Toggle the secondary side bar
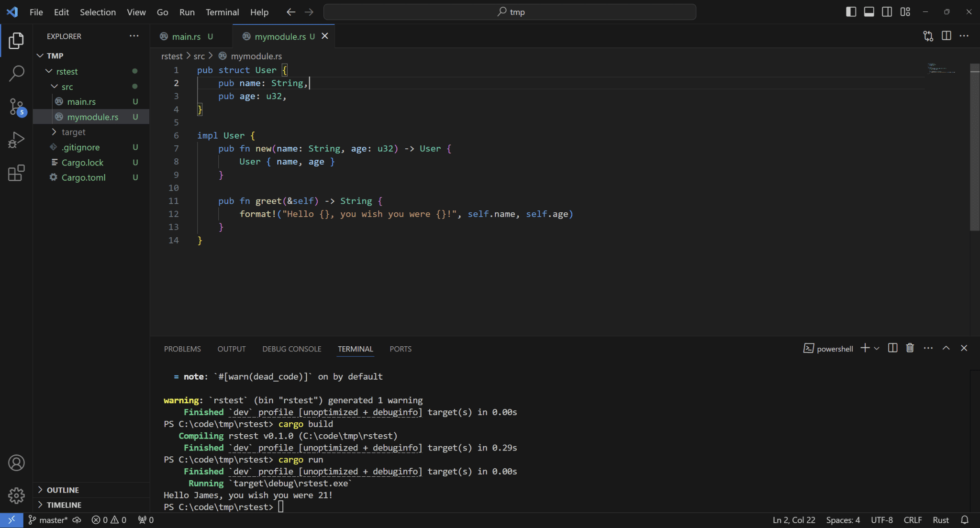The height and width of the screenshot is (528, 980). [x=887, y=11]
